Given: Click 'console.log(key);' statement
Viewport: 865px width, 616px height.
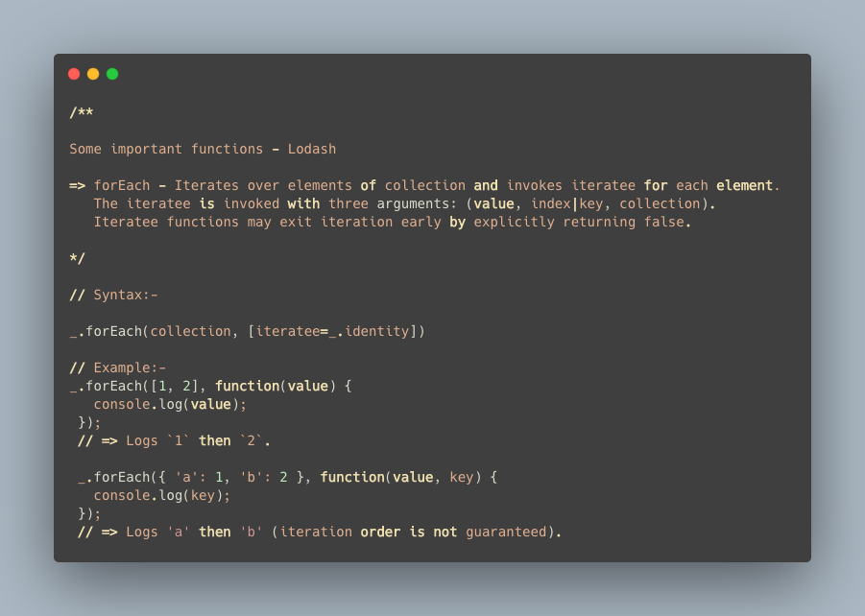Looking at the screenshot, I should (x=161, y=495).
